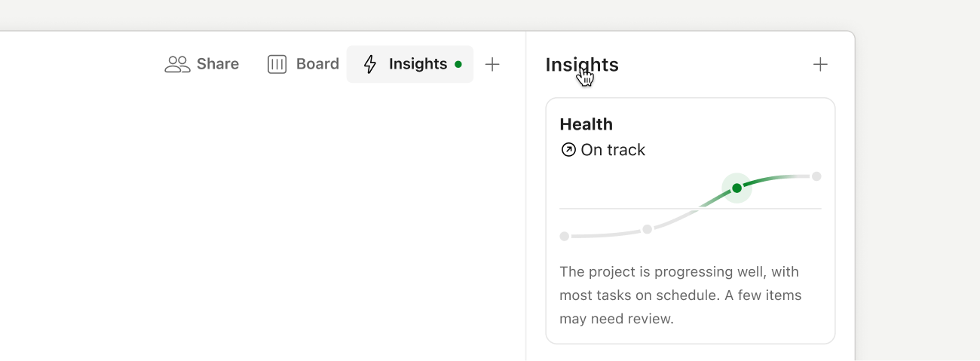This screenshot has height=361, width=980.
Task: Click the Health card title
Action: 586,124
